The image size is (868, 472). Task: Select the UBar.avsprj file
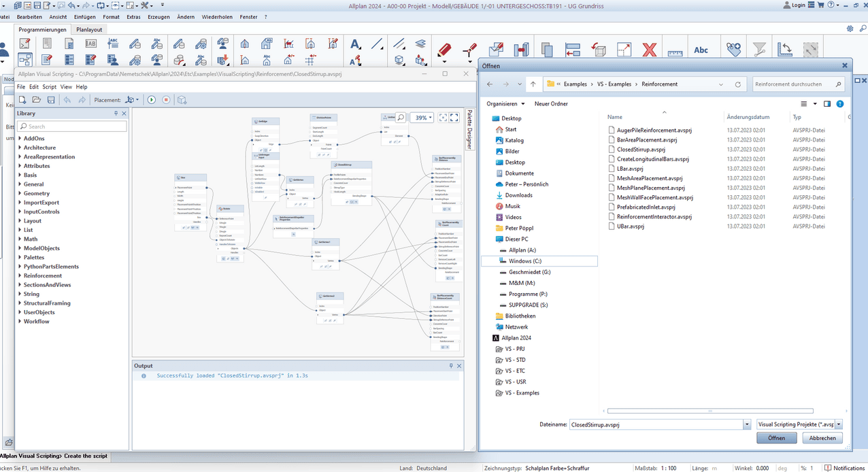point(630,226)
